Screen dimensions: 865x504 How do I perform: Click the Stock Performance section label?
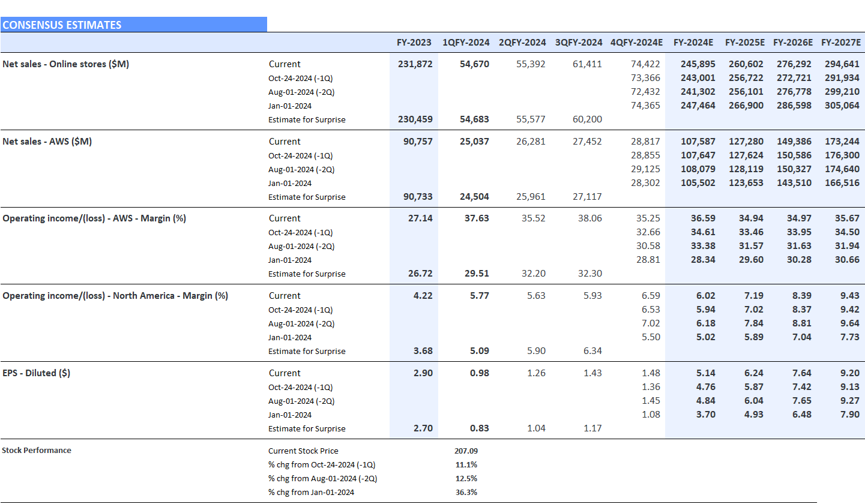tap(37, 451)
